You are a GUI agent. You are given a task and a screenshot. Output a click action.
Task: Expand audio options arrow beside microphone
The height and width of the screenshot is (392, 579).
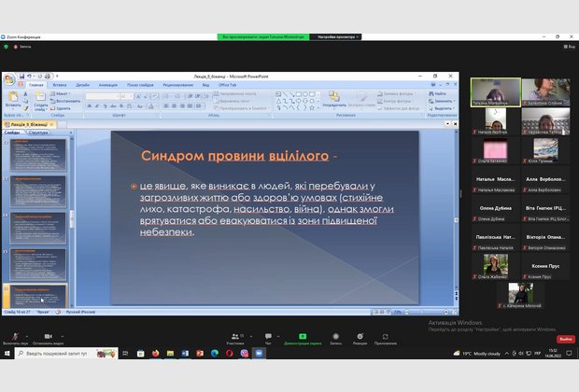[26, 335]
